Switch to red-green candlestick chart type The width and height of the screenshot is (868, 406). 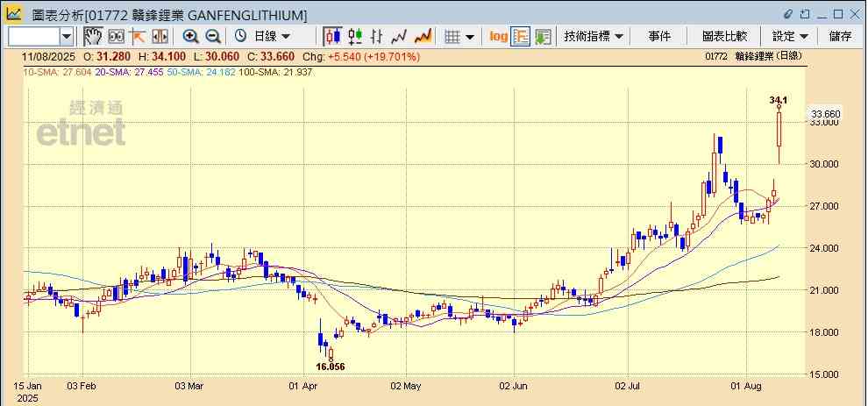coord(355,37)
